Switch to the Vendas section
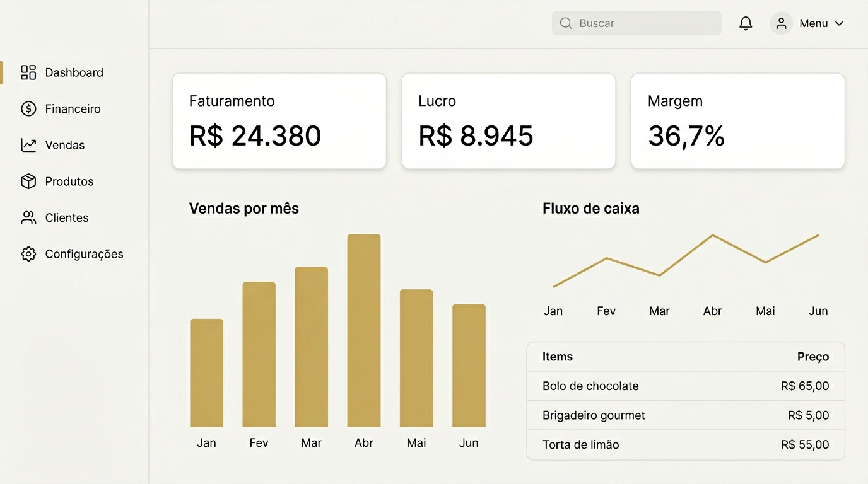Screen dimensions: 868x484 pos(64,145)
